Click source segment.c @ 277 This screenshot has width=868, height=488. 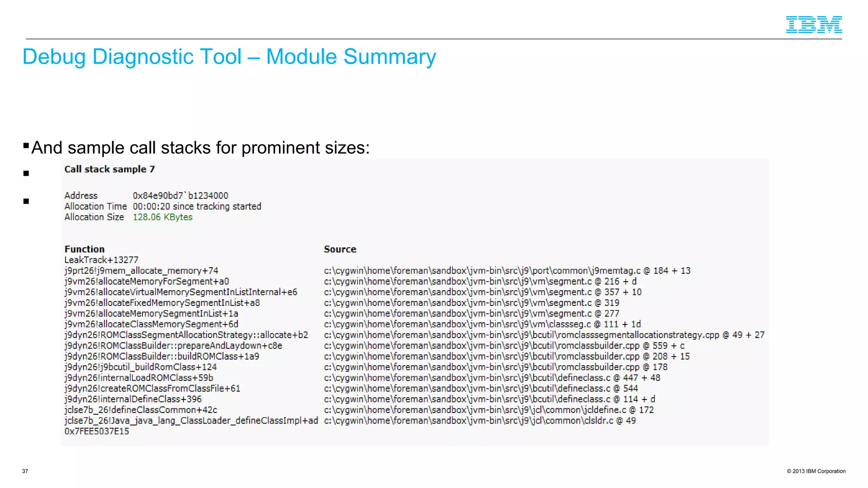(x=472, y=313)
